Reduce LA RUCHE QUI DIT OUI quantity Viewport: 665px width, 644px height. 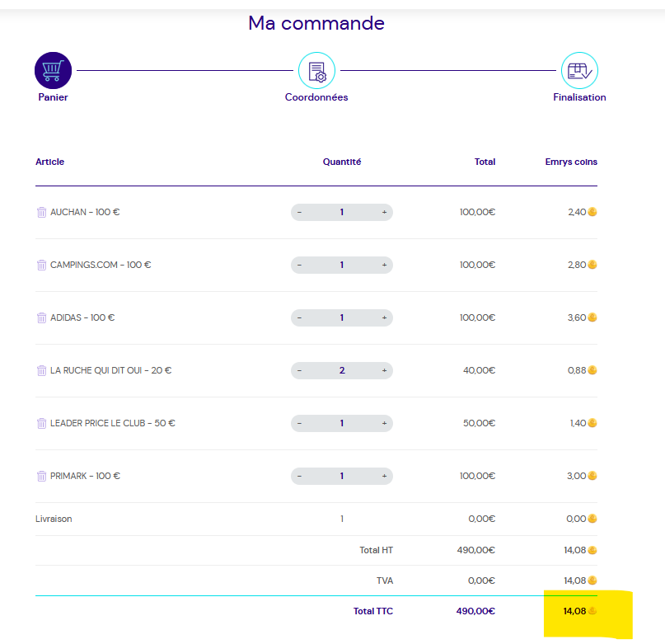point(299,370)
